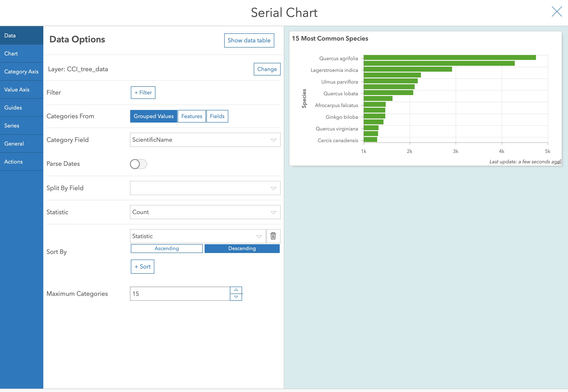This screenshot has width=568, height=392.
Task: Decrement Maximum Categories using down arrow
Action: point(236,297)
